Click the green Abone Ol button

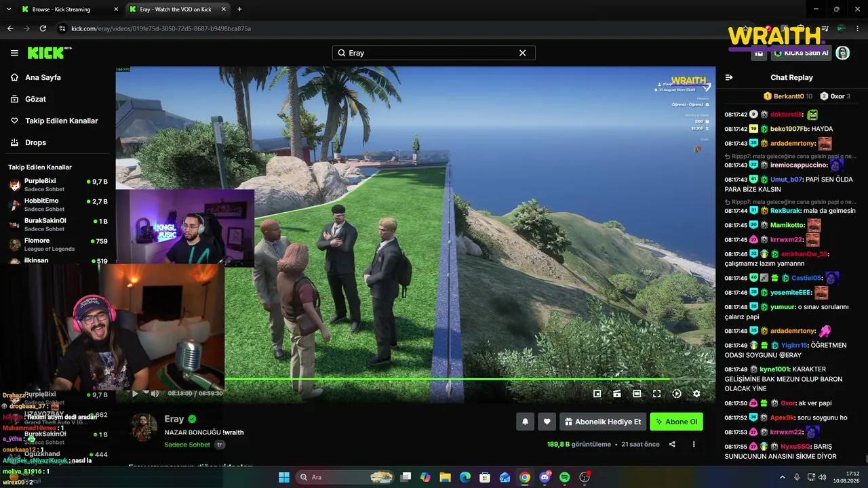coord(676,422)
